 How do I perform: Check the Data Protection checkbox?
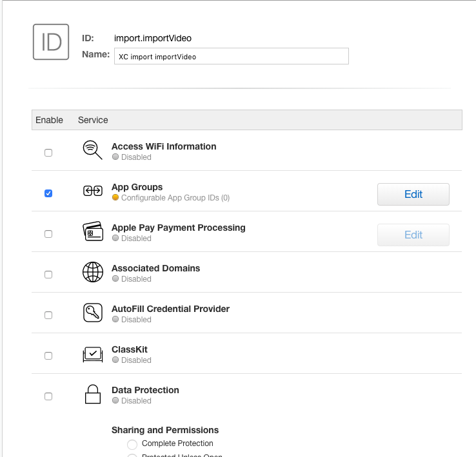48,396
